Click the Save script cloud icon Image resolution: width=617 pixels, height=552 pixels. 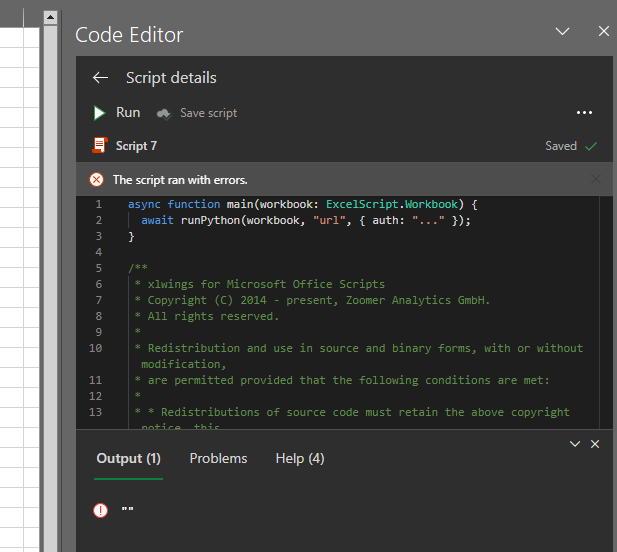pyautogui.click(x=164, y=114)
